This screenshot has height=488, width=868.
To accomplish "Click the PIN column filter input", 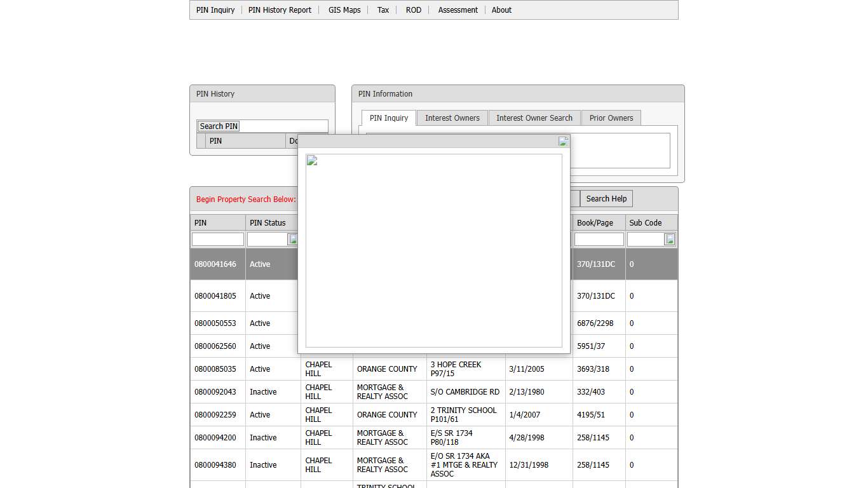I will click(x=218, y=240).
